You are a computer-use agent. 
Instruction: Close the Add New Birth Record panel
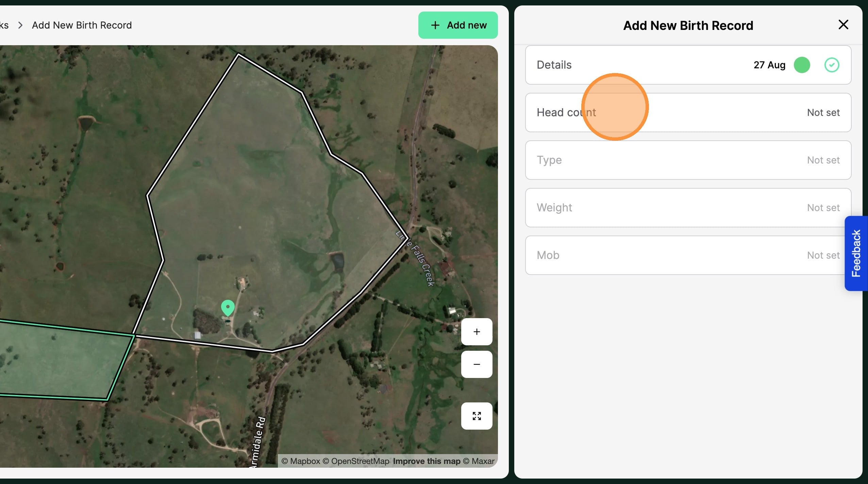pyautogui.click(x=843, y=25)
